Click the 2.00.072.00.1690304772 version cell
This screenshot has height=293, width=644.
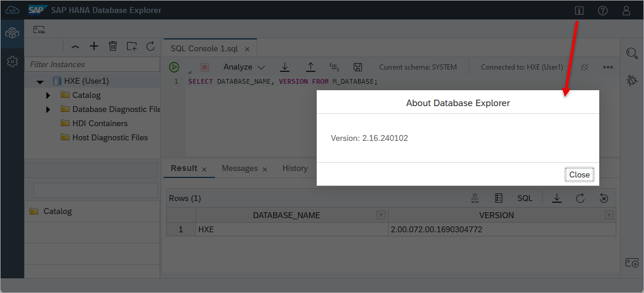[502, 230]
